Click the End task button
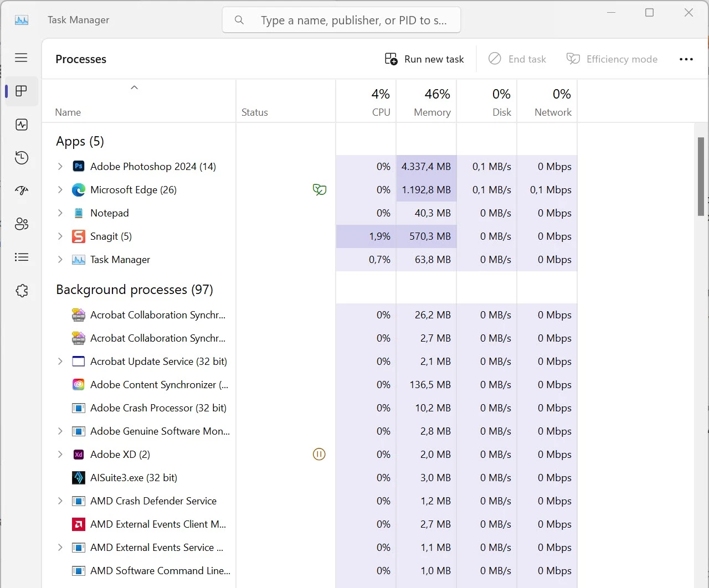 point(517,59)
